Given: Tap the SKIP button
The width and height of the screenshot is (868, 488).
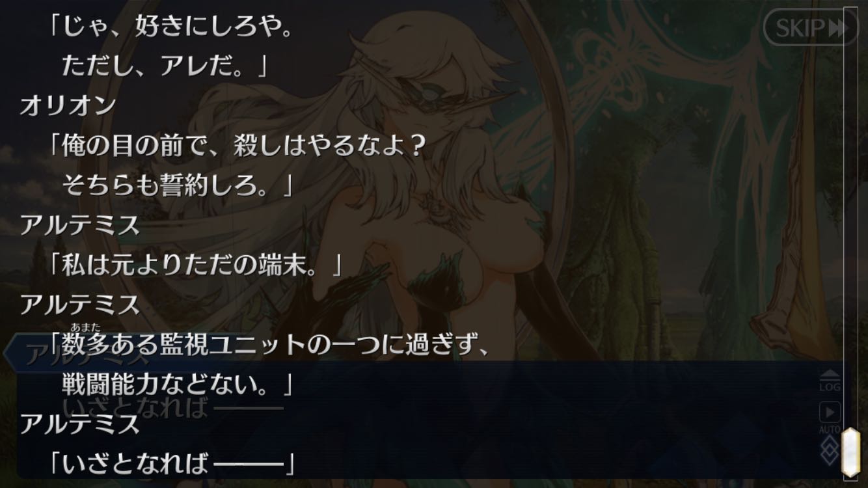Looking at the screenshot, I should click(810, 27).
